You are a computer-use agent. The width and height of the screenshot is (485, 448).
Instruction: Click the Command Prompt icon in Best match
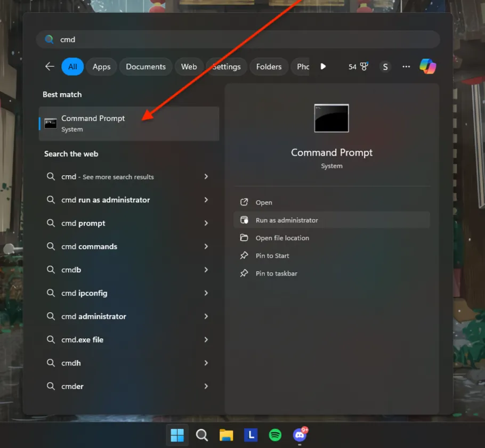[x=51, y=124]
